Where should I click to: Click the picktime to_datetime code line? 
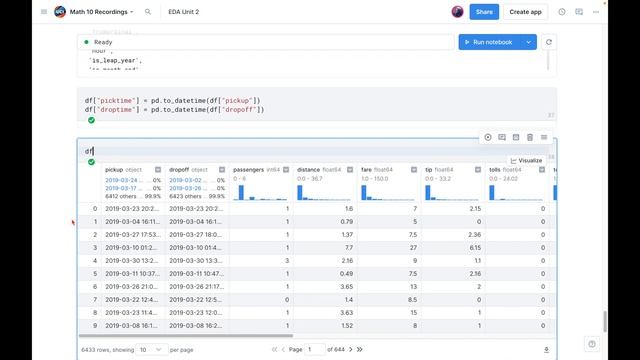pos(172,100)
